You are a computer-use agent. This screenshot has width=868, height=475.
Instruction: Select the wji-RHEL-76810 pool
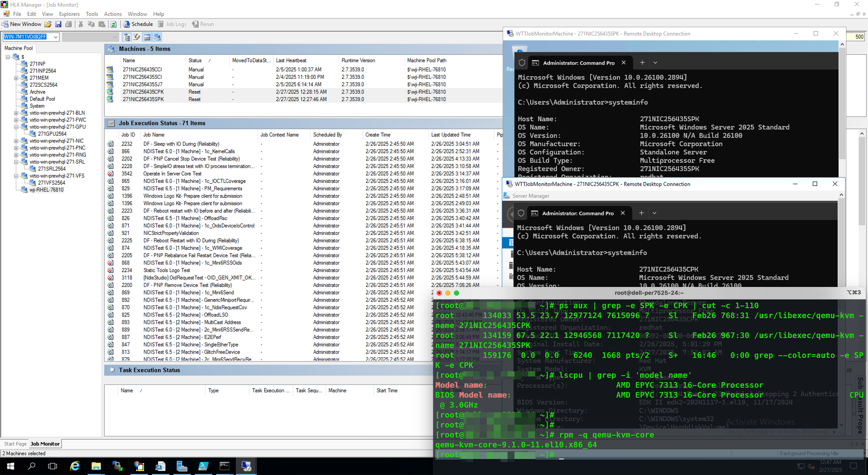click(46, 190)
